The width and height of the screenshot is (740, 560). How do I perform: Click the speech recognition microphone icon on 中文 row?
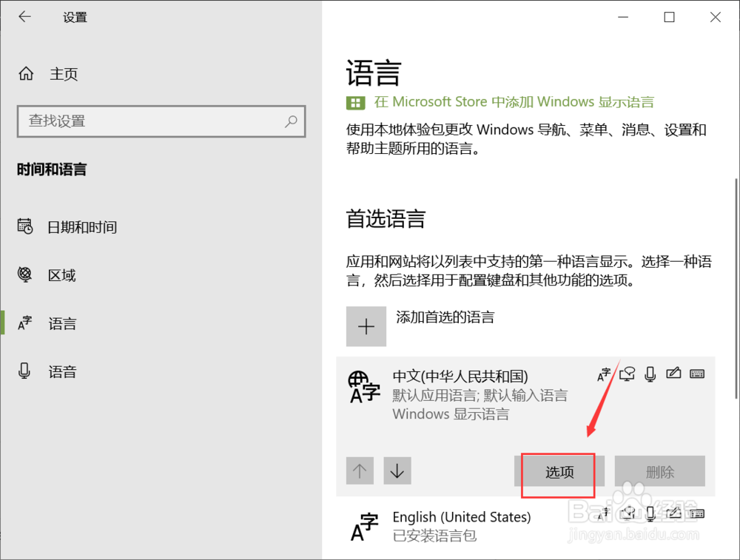(650, 374)
